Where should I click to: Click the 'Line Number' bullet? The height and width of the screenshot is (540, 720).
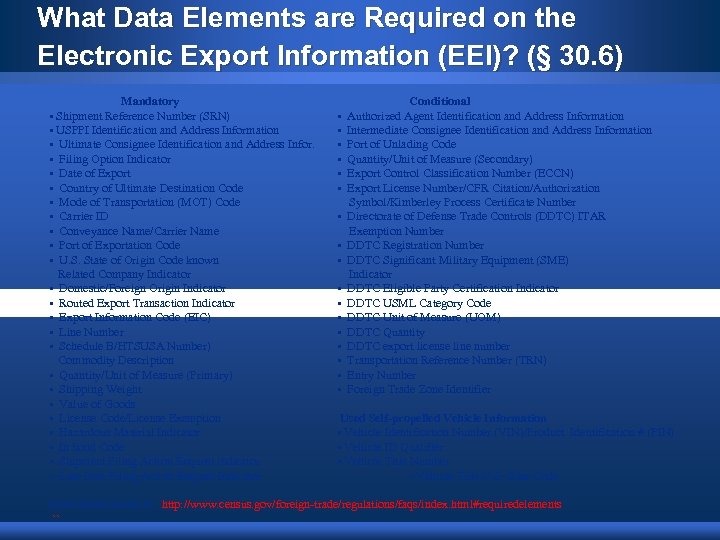(x=91, y=332)
